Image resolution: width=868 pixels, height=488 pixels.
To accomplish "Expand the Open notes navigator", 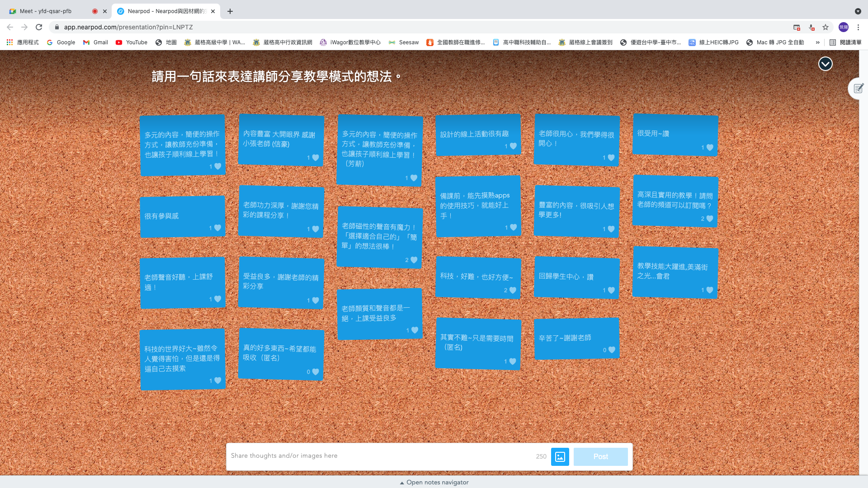I will point(434,482).
